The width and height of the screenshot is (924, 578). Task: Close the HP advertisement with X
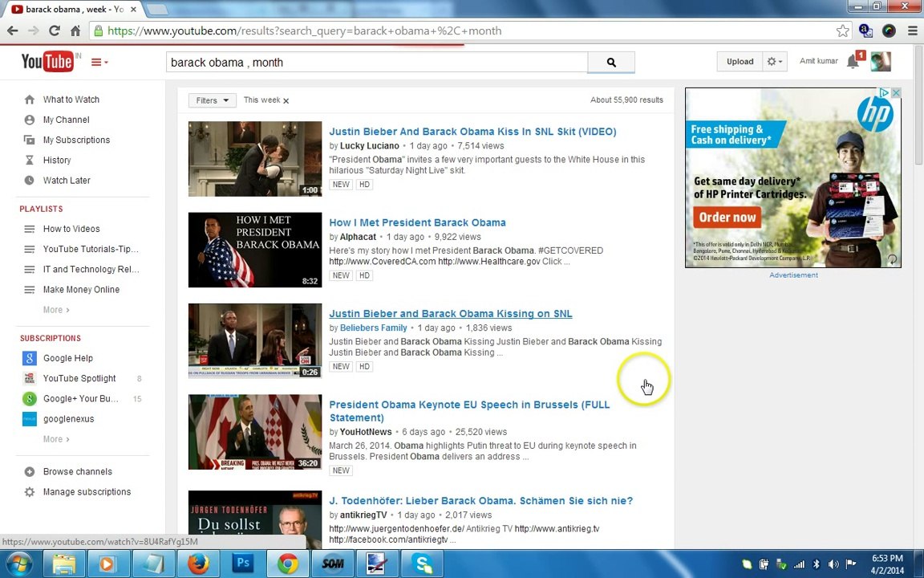[896, 93]
